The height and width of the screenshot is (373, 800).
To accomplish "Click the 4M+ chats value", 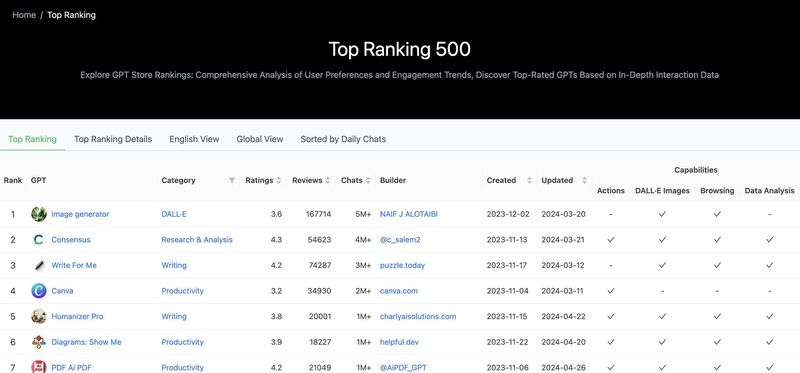I will [363, 240].
